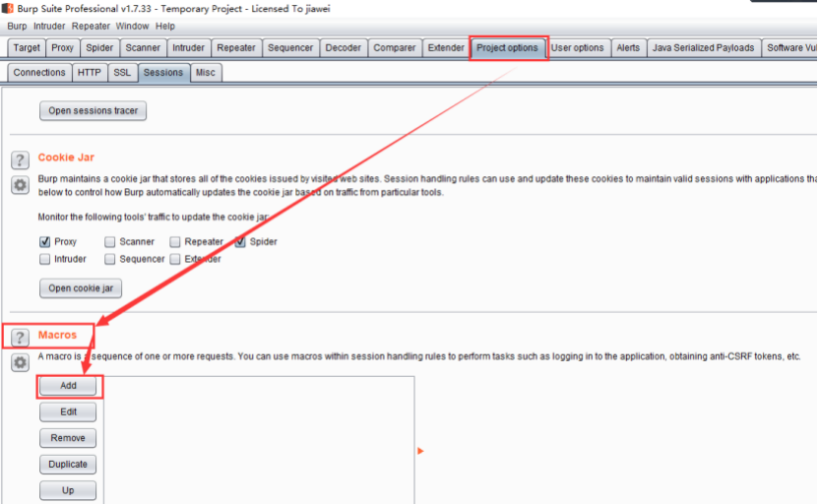The height and width of the screenshot is (504, 819).
Task: Open the Help menu
Action: click(x=165, y=27)
